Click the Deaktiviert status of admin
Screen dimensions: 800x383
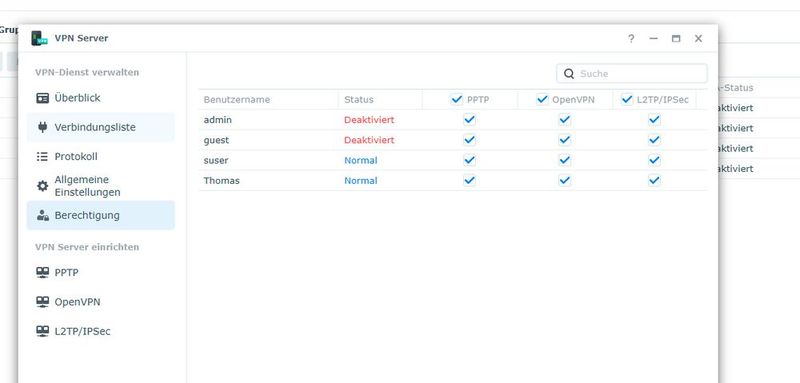[x=369, y=120]
